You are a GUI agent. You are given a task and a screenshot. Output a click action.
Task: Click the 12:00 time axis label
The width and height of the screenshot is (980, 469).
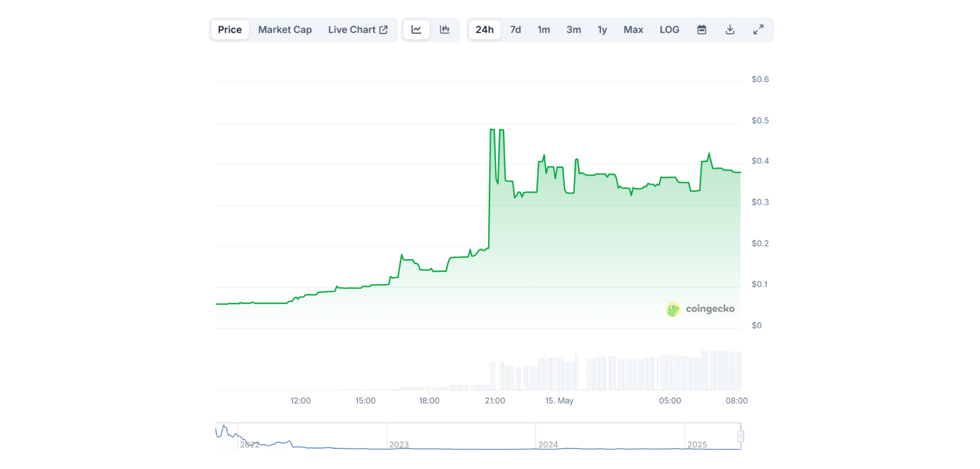tap(301, 400)
